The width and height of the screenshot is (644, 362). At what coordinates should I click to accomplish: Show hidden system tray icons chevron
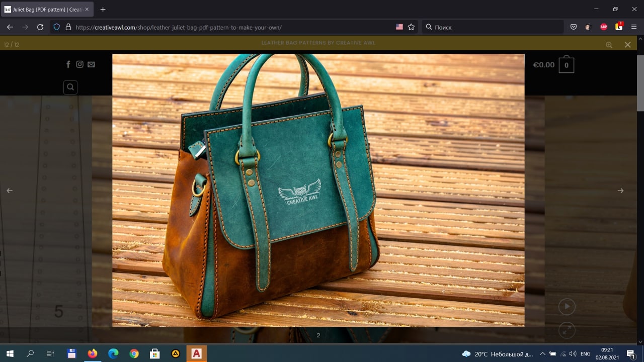542,354
